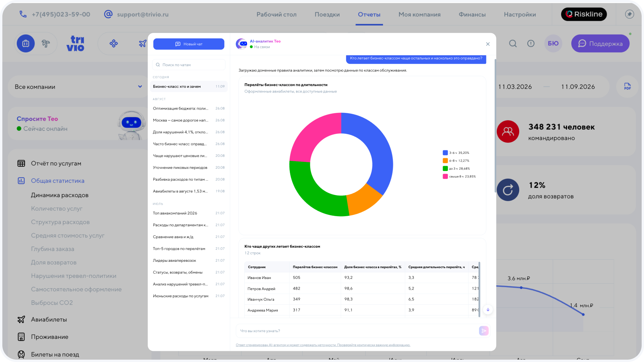The image size is (644, 362).
Task: Click the search magnifier icon in toolbar
Action: [513, 43]
